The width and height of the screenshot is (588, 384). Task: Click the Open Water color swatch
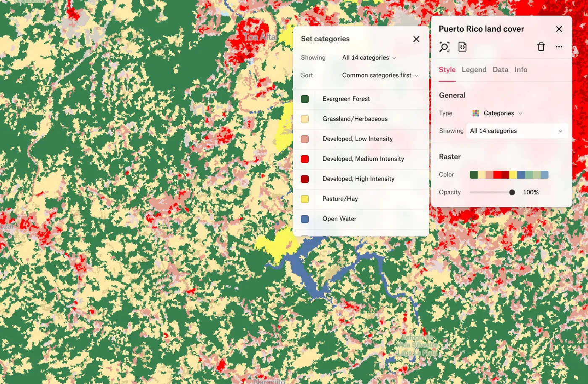pos(305,219)
